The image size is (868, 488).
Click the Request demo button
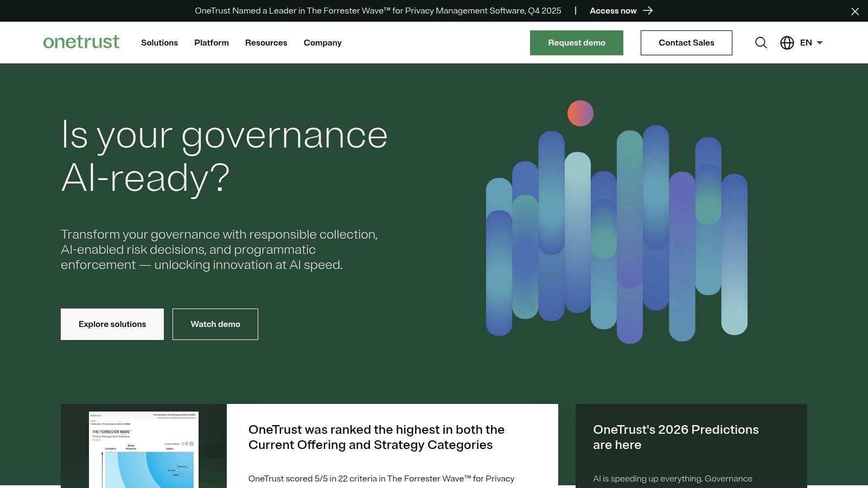point(576,42)
